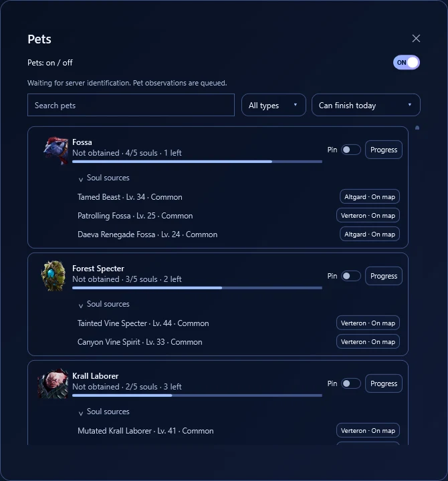This screenshot has width=448, height=481.
Task: Toggle the Pin switch for Forest Specter
Action: (350, 276)
